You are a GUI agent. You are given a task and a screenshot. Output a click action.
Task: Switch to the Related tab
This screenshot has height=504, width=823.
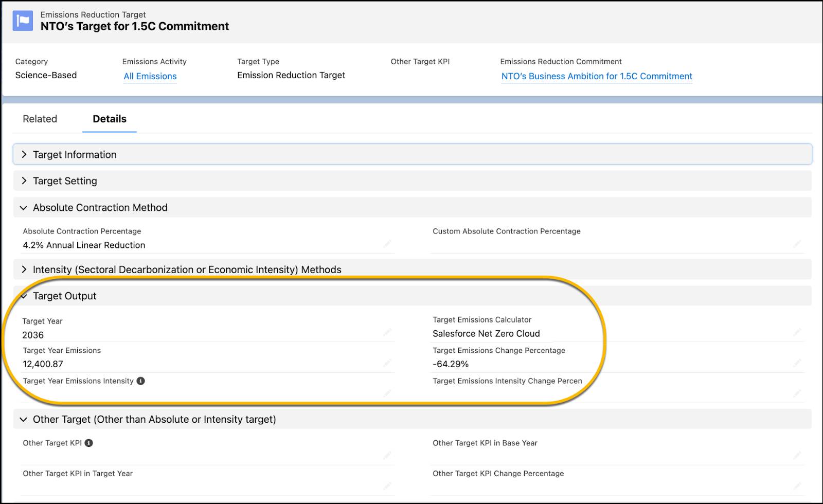click(40, 119)
